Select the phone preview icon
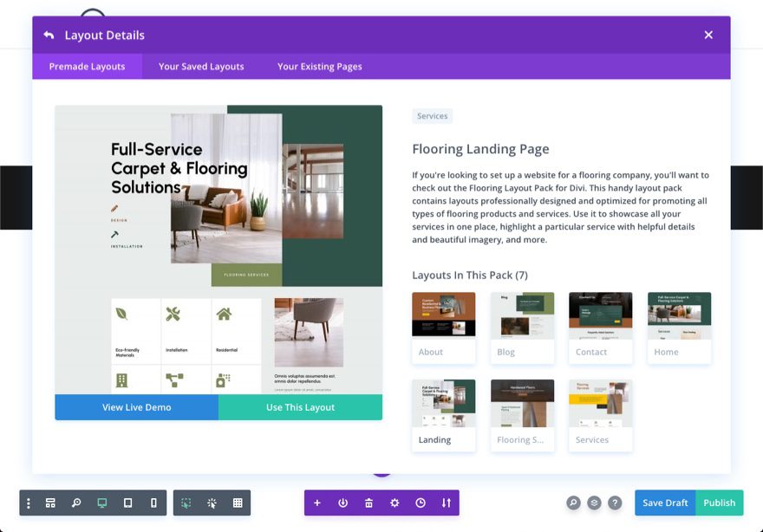763x532 pixels. coord(153,503)
